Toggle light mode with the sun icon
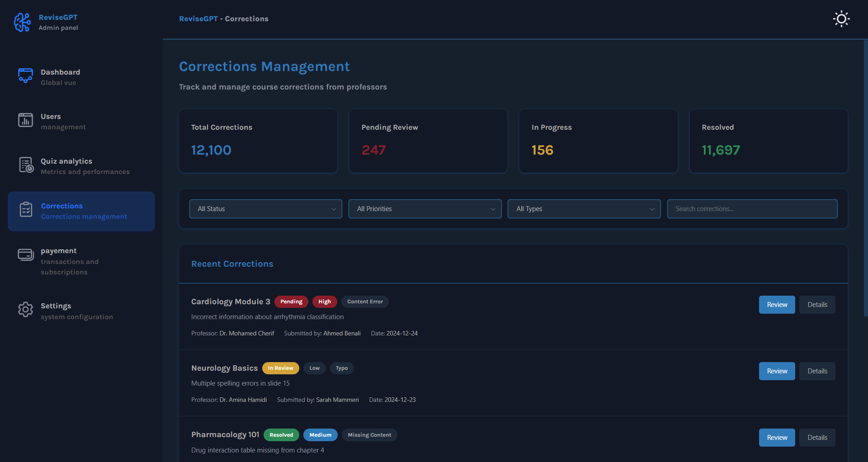 841,19
